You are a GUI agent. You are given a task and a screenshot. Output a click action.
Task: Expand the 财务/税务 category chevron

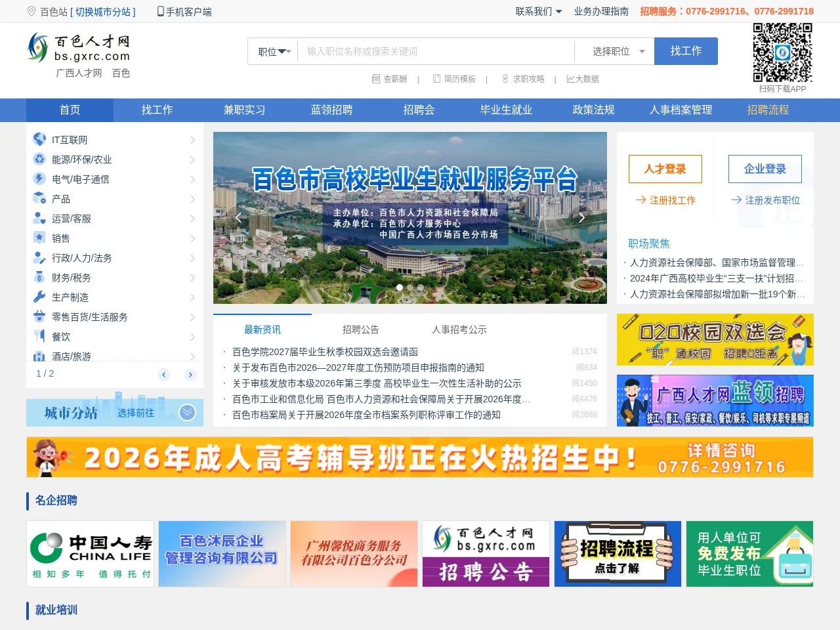pyautogui.click(x=192, y=278)
